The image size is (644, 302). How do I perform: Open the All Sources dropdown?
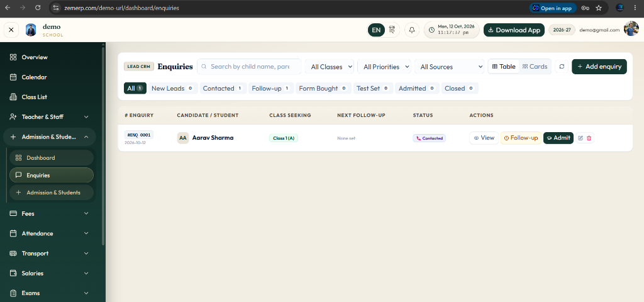coord(449,67)
